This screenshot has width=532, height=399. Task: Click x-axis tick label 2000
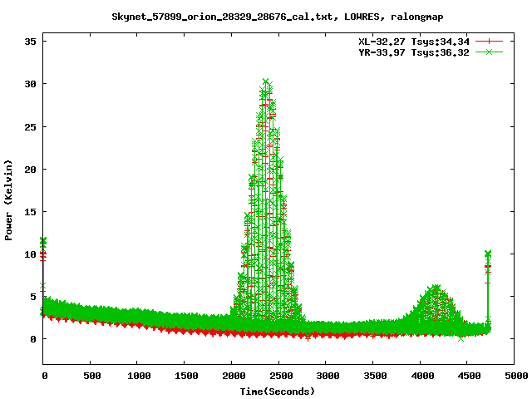tap(234, 376)
